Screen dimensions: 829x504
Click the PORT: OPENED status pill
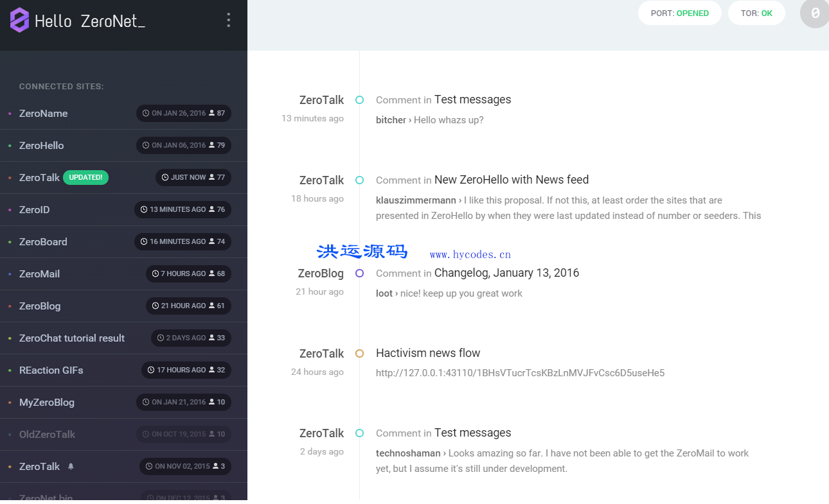pyautogui.click(x=679, y=13)
